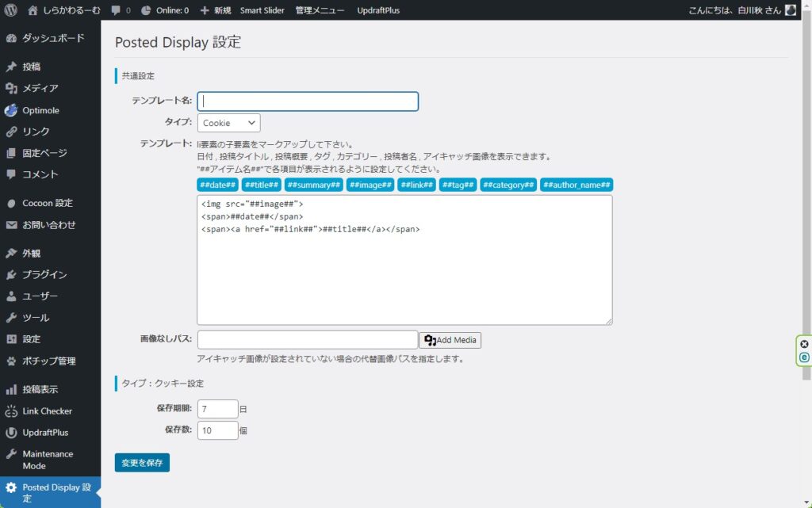This screenshot has width=812, height=508.
Task: Click the Add Media button
Action: click(x=450, y=340)
